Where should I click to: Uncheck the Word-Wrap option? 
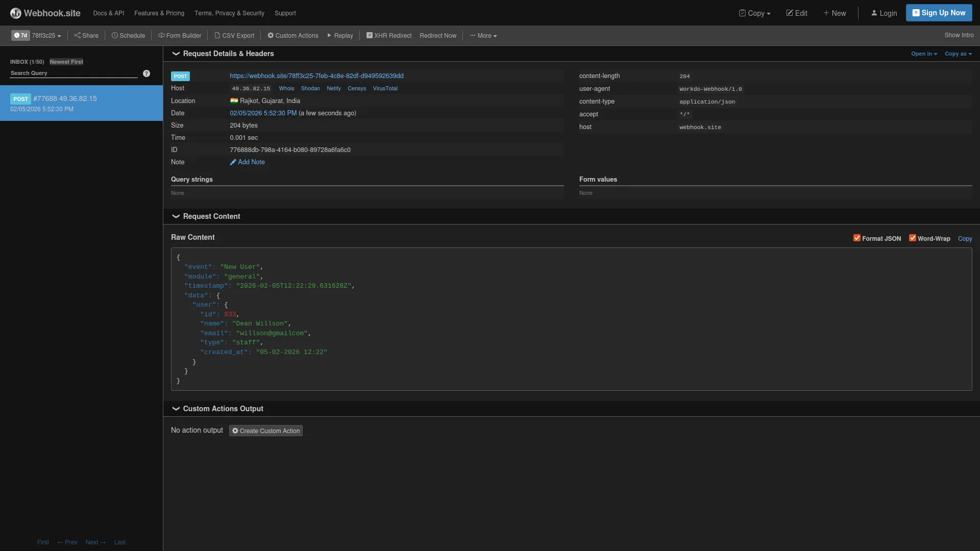pos(912,238)
